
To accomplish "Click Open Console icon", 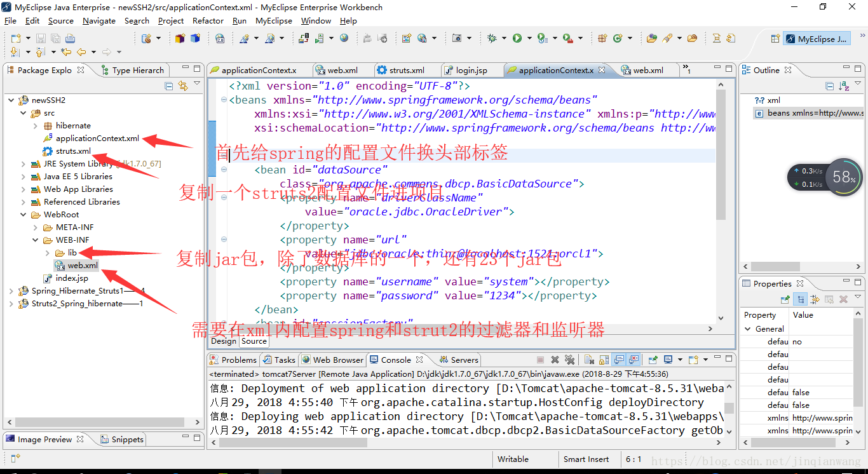I will pyautogui.click(x=692, y=360).
